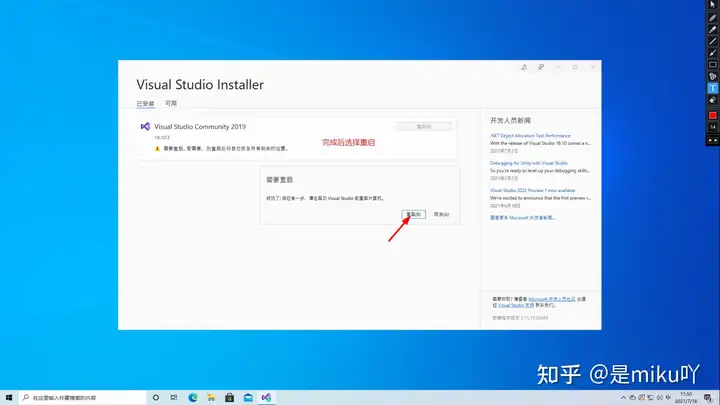
Task: Open the Microsoft developer community link
Action: [x=551, y=299]
